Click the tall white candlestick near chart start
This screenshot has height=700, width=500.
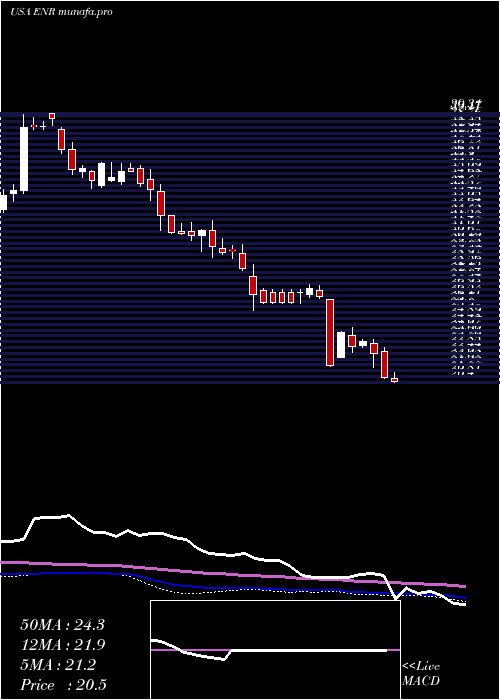pyautogui.click(x=24, y=159)
